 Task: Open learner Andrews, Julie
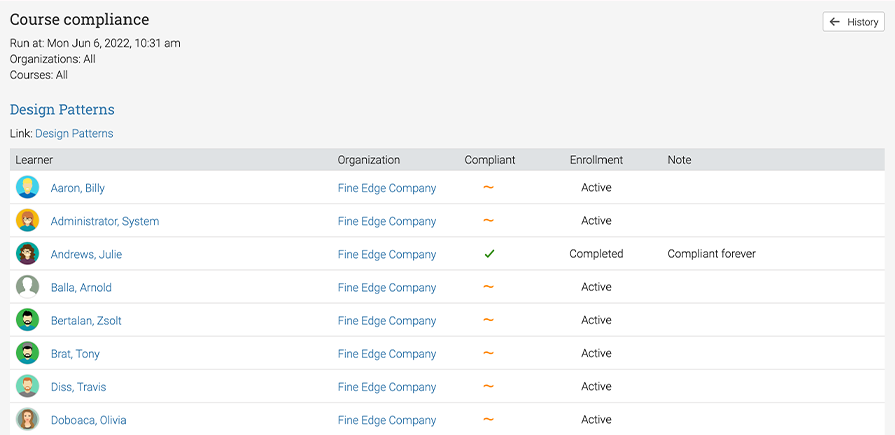(86, 254)
